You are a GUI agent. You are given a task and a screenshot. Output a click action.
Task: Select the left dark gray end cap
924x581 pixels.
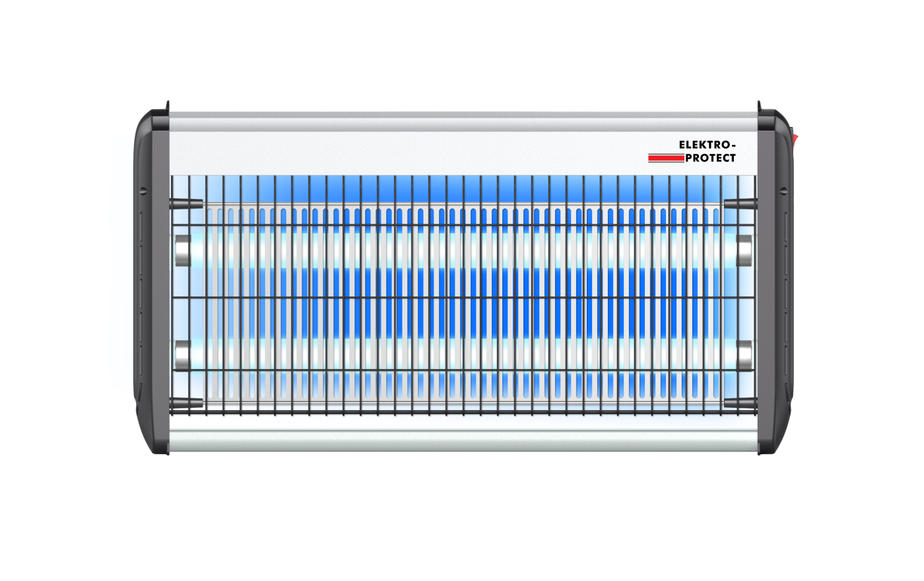[150, 284]
